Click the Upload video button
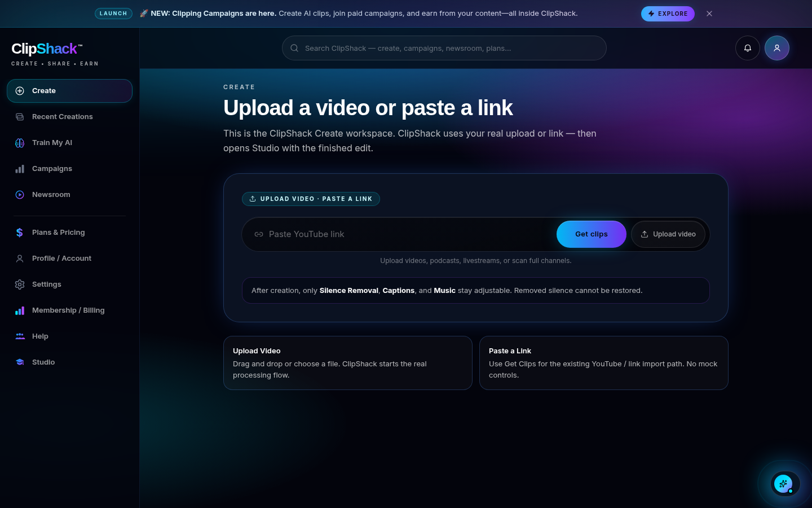The width and height of the screenshot is (812, 508). (668, 234)
